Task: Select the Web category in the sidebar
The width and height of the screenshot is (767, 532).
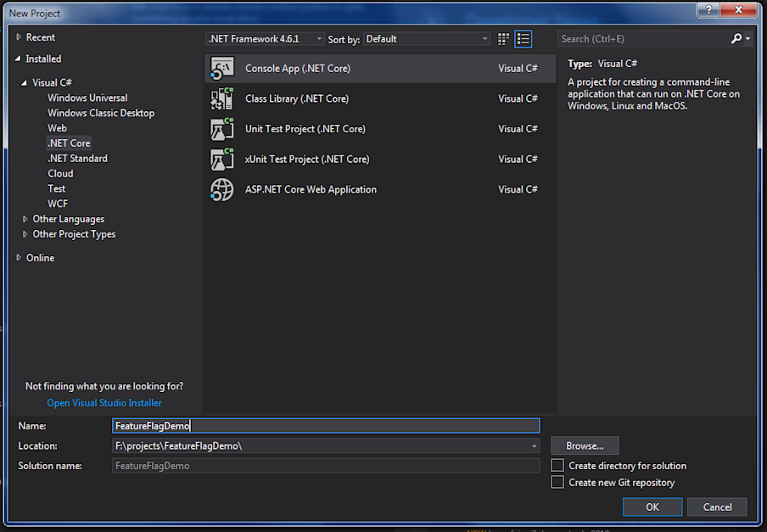Action: [57, 127]
